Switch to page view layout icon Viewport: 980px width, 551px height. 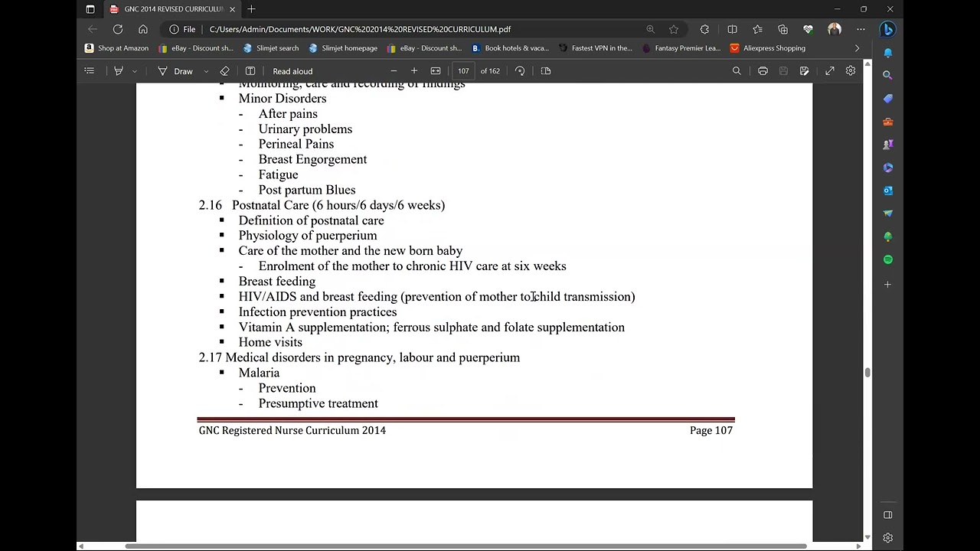tap(546, 71)
